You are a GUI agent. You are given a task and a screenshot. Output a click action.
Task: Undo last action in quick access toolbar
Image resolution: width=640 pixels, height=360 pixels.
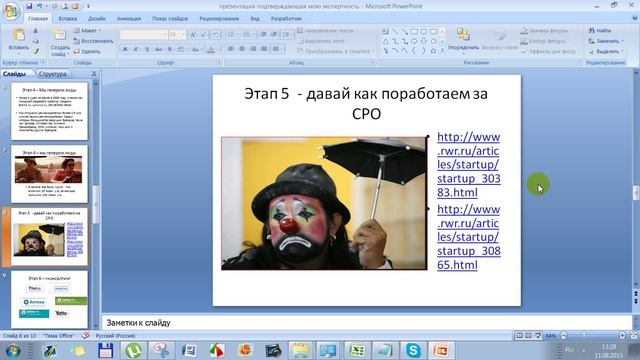(40, 6)
